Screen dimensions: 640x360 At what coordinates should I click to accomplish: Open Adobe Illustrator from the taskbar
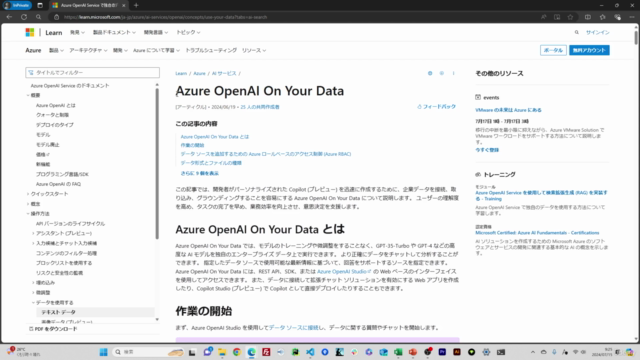point(457,352)
